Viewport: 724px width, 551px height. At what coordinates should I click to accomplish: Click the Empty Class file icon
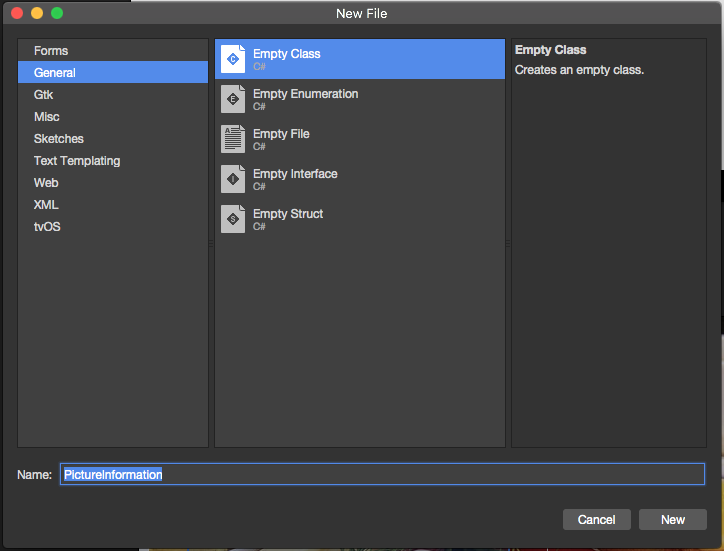click(x=233, y=59)
